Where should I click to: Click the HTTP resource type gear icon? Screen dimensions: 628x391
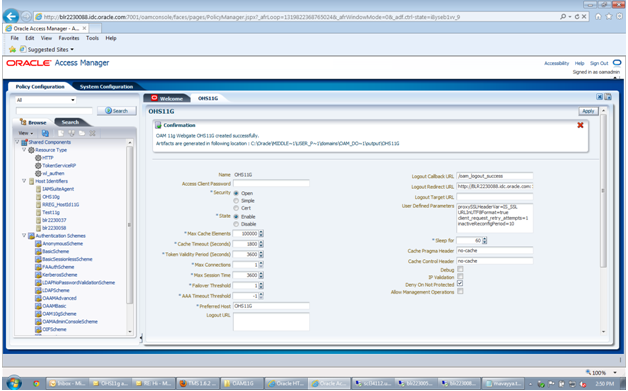click(x=38, y=158)
